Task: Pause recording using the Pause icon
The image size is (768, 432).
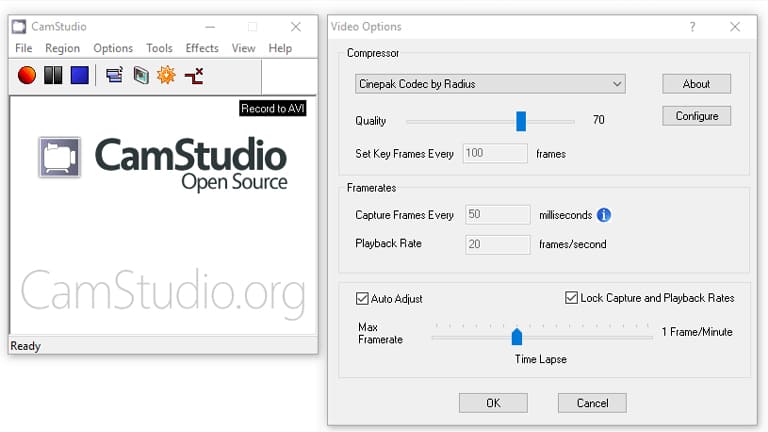Action: 53,75
